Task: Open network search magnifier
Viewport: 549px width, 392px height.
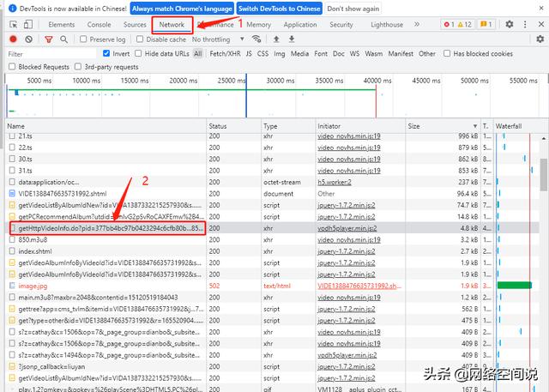Action: 65,39
